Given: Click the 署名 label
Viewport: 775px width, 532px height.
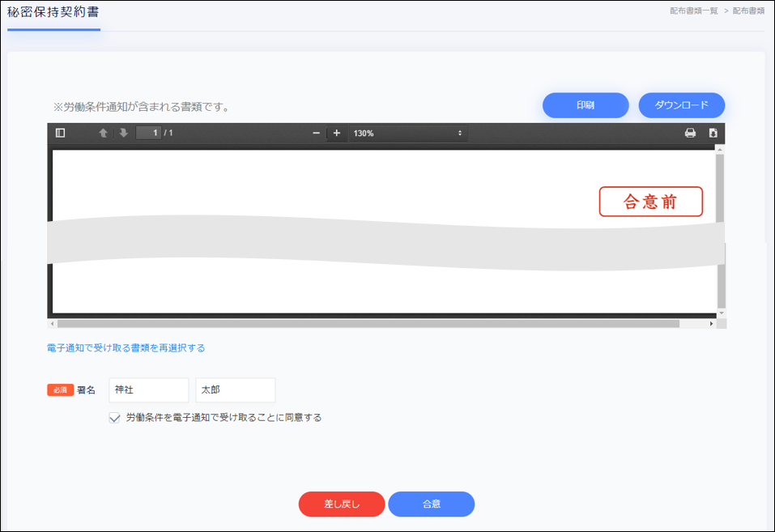Looking at the screenshot, I should (86, 390).
